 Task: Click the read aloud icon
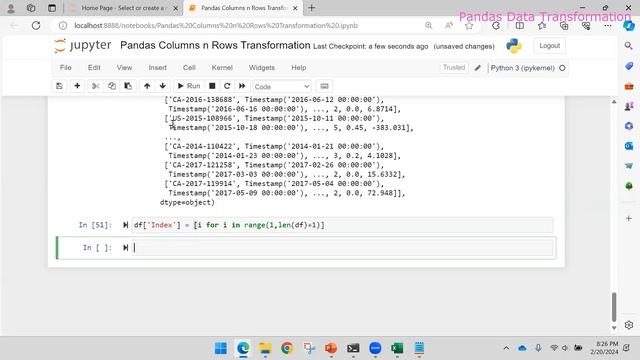(449, 25)
